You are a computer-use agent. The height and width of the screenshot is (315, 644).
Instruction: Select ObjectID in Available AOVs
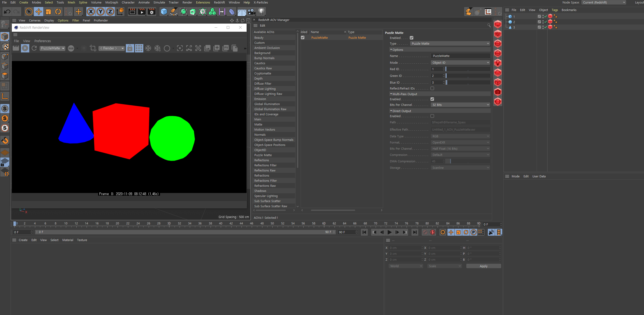pos(274,150)
